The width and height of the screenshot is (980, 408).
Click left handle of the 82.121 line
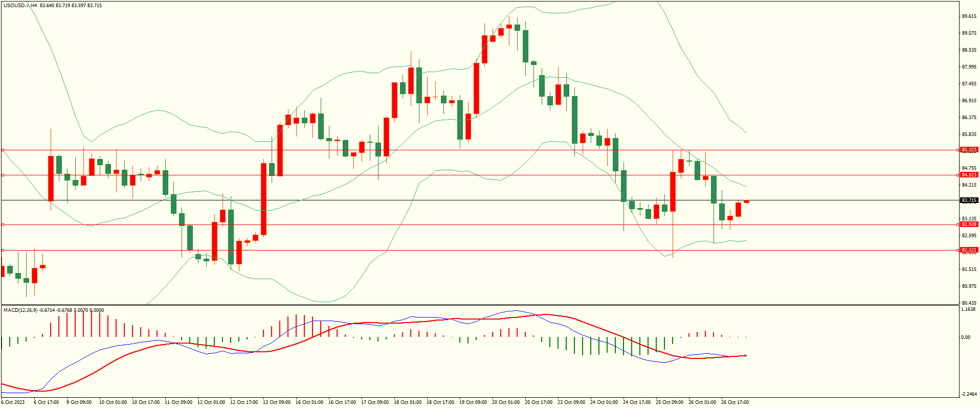3,250
